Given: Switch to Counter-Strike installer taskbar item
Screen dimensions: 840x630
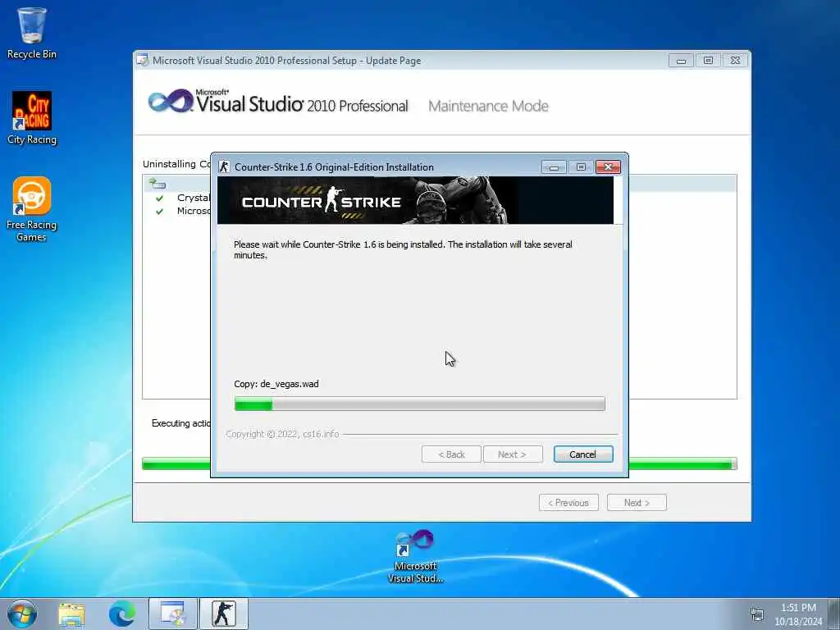Looking at the screenshot, I should (223, 614).
